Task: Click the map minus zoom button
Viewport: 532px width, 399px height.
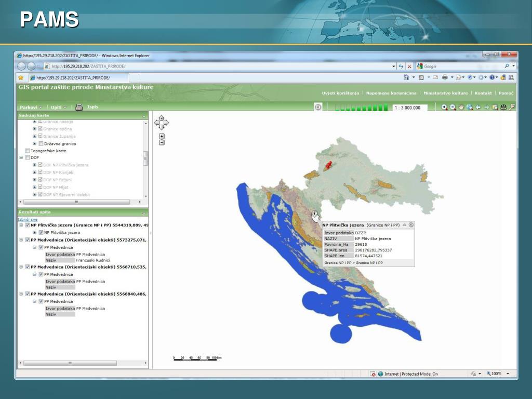Action: (162, 142)
